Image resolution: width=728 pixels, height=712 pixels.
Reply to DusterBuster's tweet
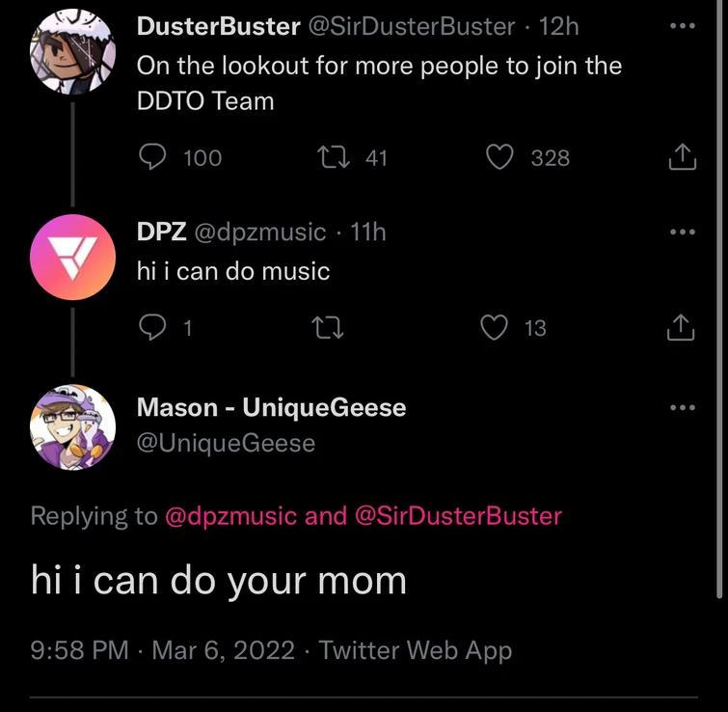click(x=153, y=157)
